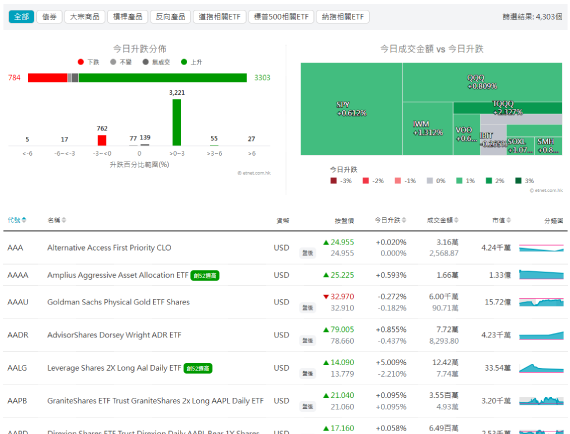Select the SOXL block in treemap
This screenshot has height=434, width=570.
520,146
